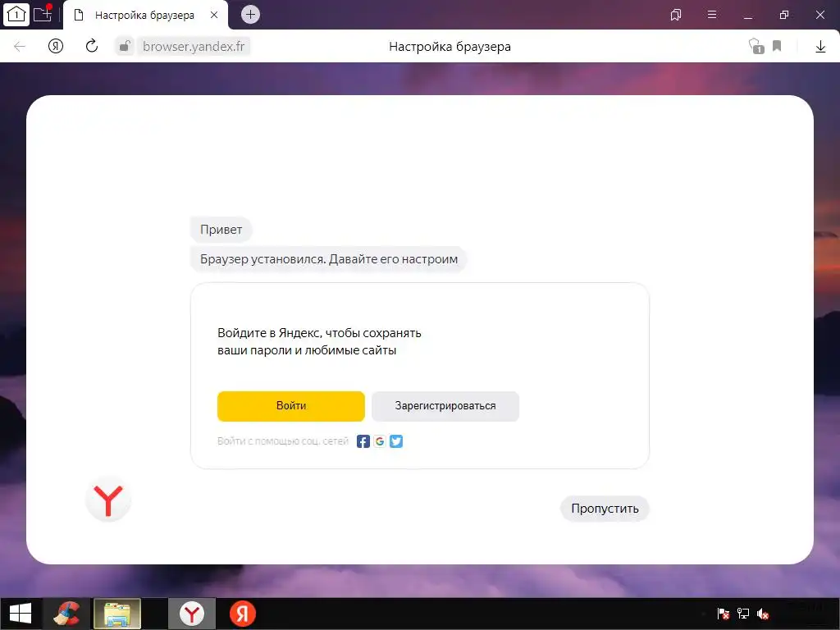Click the Браузер установился message bubble
Viewport: 840px width, 630px height.
329,259
